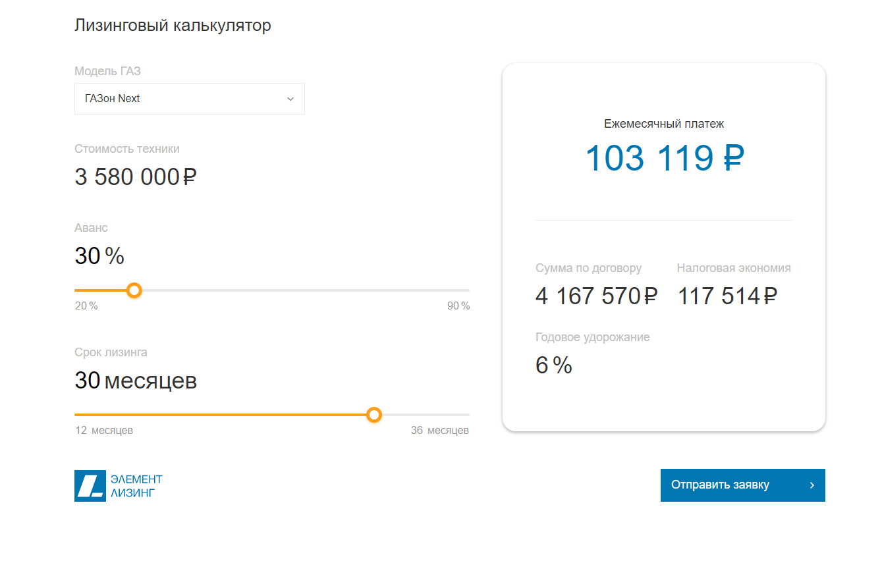This screenshot has height=588, width=880.
Task: Click the 20 % minimum advance label
Action: [x=86, y=306]
